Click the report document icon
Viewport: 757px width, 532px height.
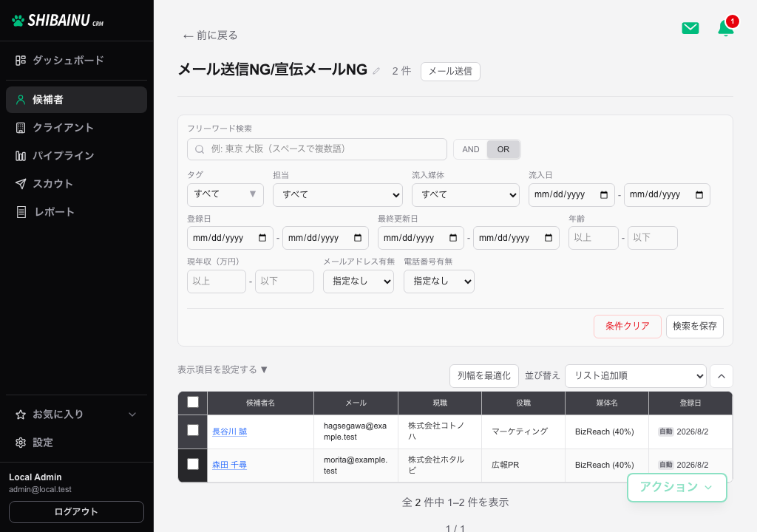coord(21,212)
